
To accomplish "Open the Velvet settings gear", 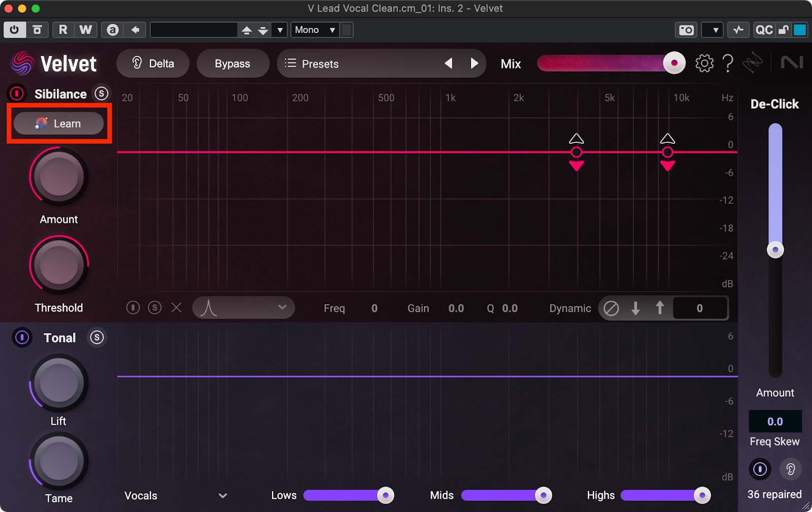I will [704, 63].
